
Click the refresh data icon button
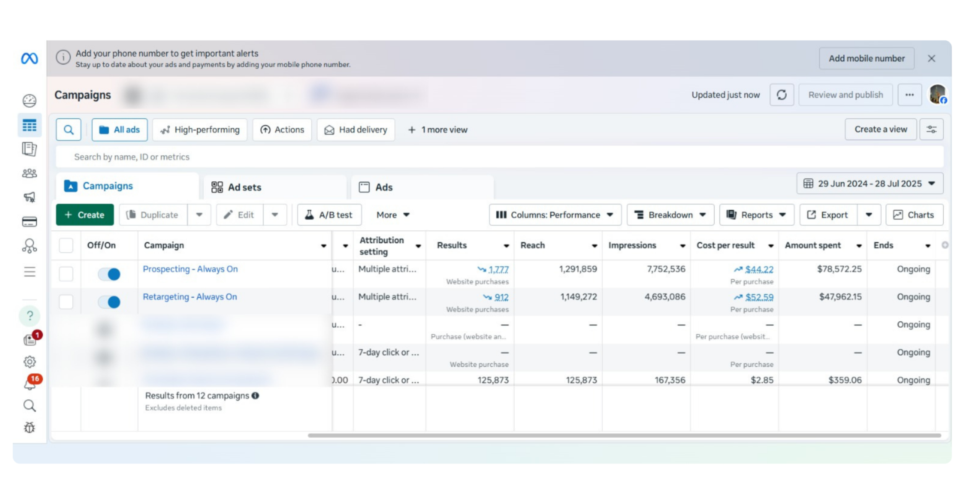pyautogui.click(x=781, y=95)
